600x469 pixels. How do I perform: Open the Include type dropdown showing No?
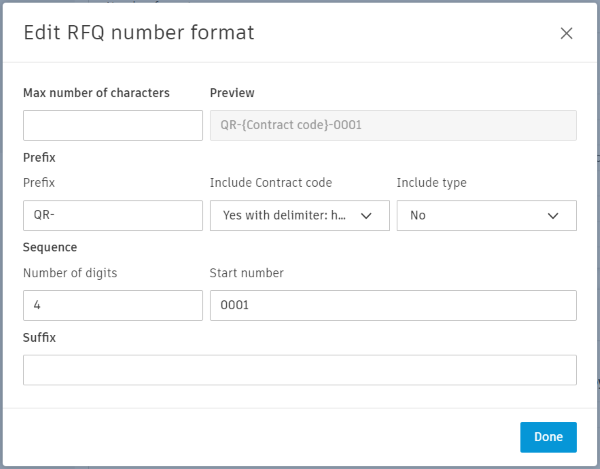pyautogui.click(x=486, y=215)
